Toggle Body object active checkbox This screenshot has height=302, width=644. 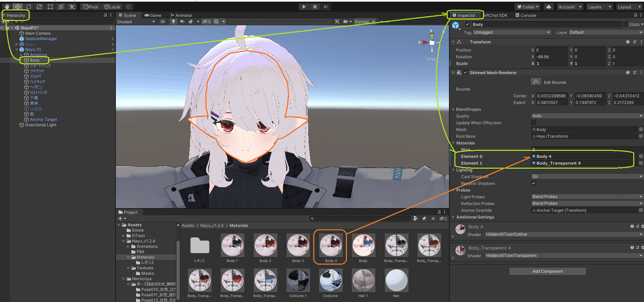467,25
